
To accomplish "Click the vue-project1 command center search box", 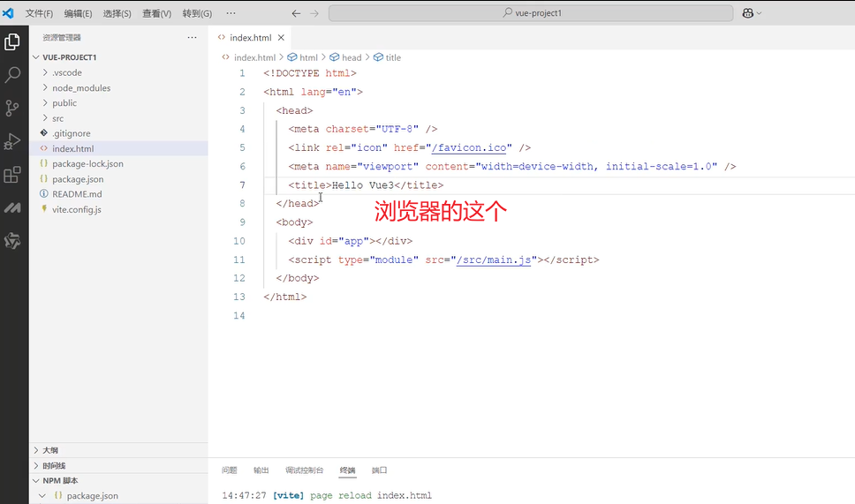I will pyautogui.click(x=531, y=13).
